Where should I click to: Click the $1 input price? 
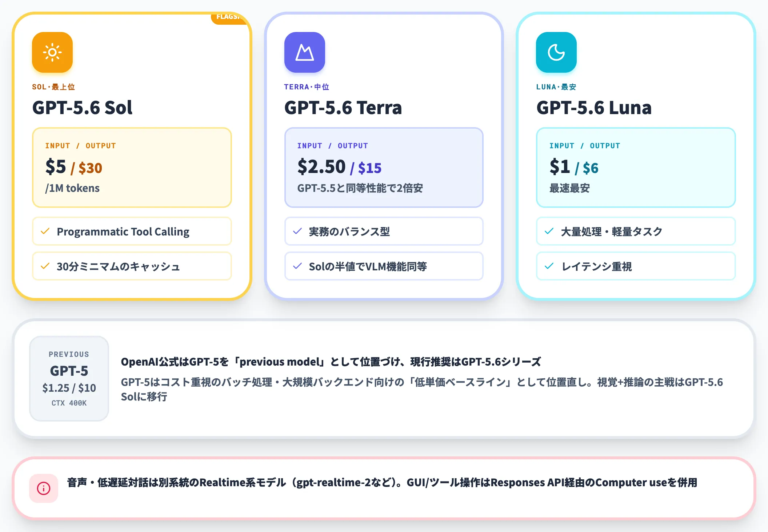pyautogui.click(x=560, y=167)
